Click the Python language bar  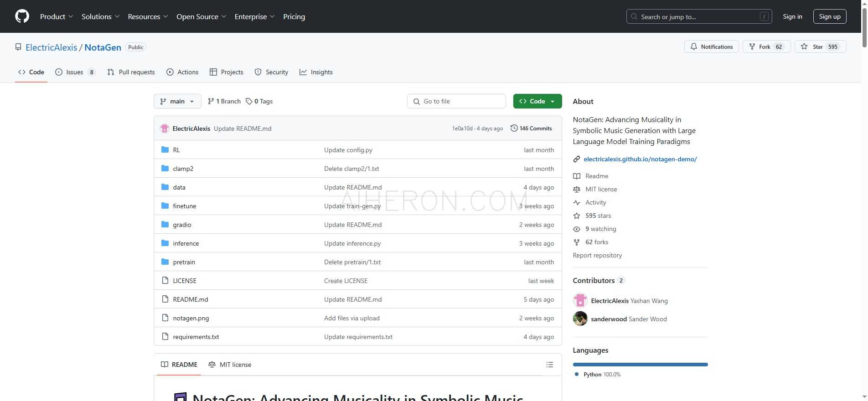(x=640, y=365)
